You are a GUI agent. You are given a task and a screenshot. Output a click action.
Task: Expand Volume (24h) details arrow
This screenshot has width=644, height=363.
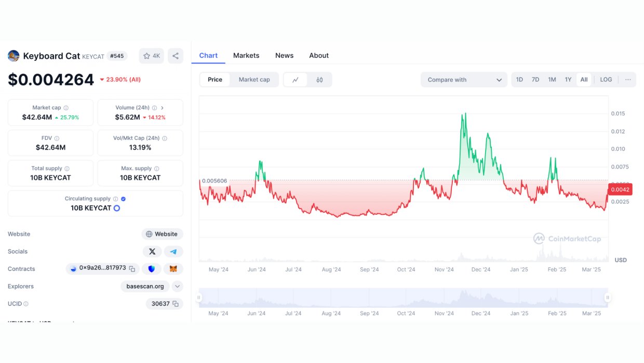[x=162, y=108]
